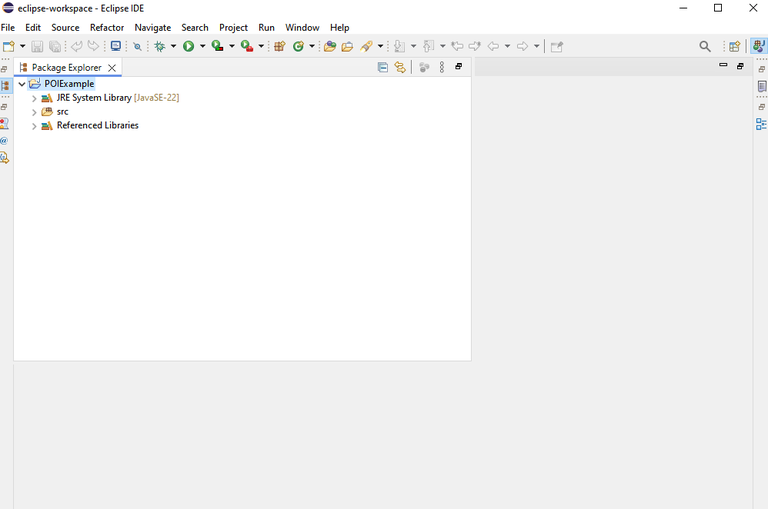768x509 pixels.
Task: Click the Debug bug icon
Action: (x=160, y=47)
